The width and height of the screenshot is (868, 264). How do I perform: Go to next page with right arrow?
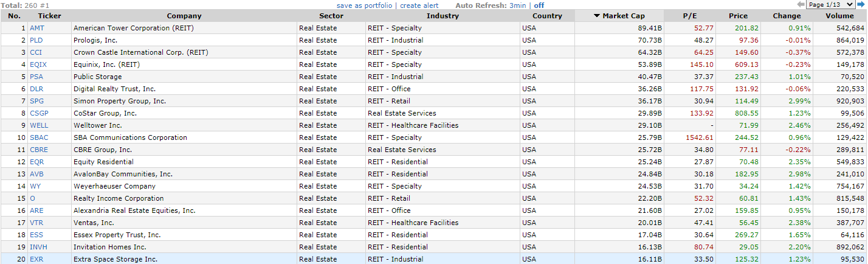[860, 5]
